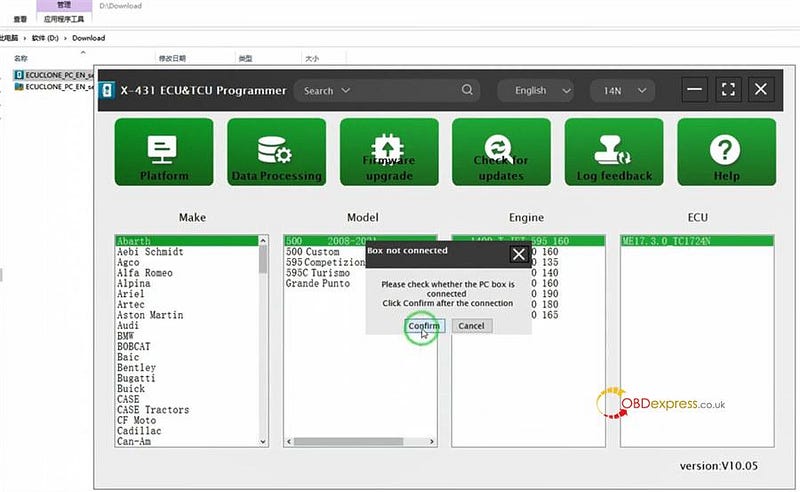Screen dimensions: 800x492
Task: Open the Firmware upgrade tile
Action: tap(389, 152)
